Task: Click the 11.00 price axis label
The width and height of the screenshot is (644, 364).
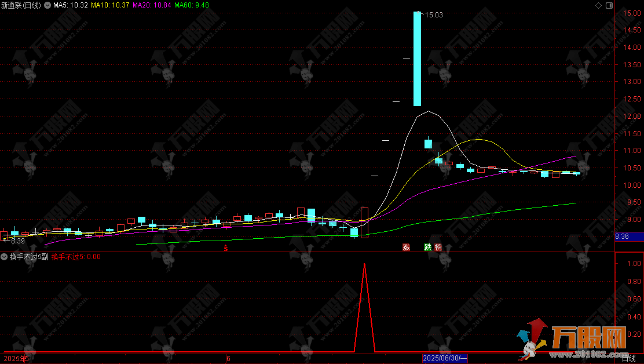Action: coord(632,151)
